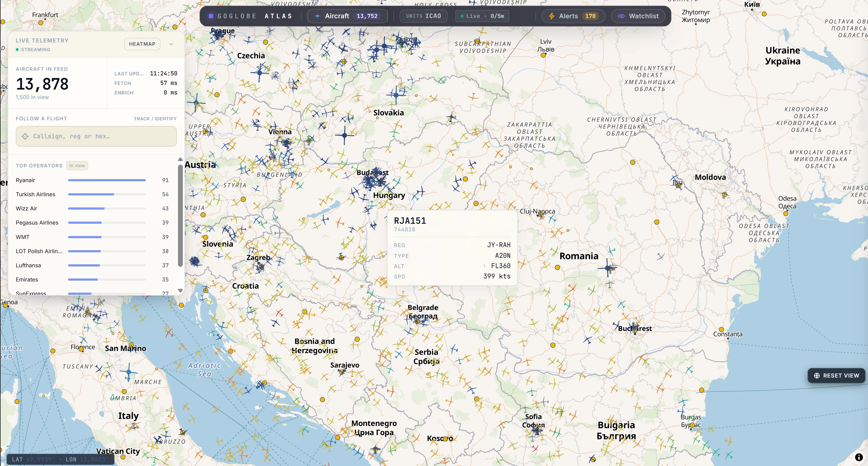Click the RJA151 callsign in flight popup
This screenshot has width=868, height=466.
pos(410,221)
